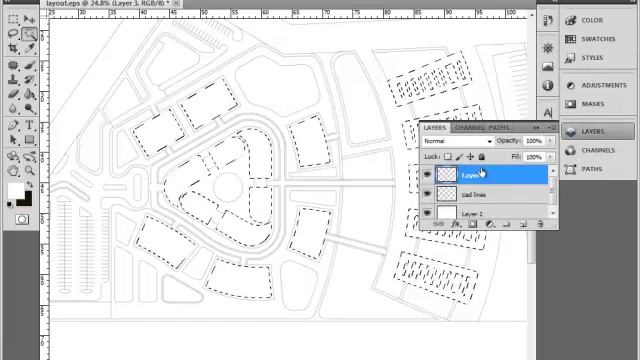The image size is (640, 360).
Task: Select the layout.eps document tab
Action: point(107,3)
